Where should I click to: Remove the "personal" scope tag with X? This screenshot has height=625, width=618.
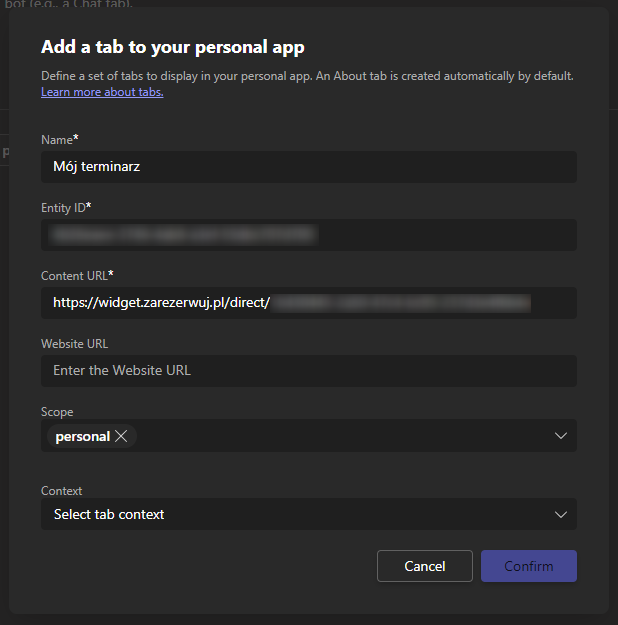point(121,436)
